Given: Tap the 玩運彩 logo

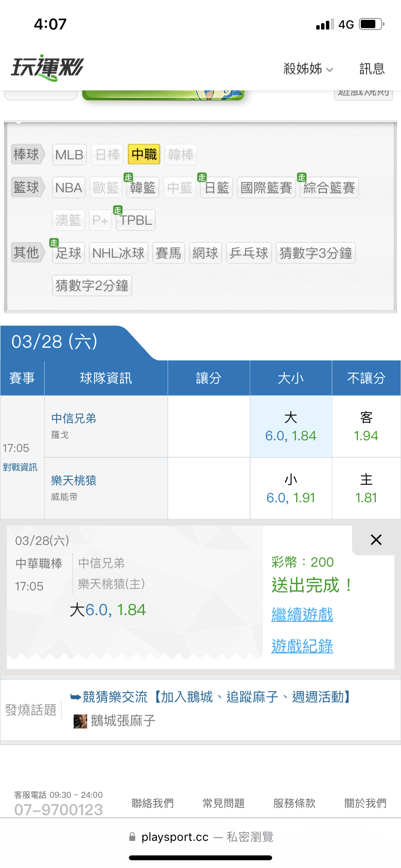Looking at the screenshot, I should tap(47, 68).
